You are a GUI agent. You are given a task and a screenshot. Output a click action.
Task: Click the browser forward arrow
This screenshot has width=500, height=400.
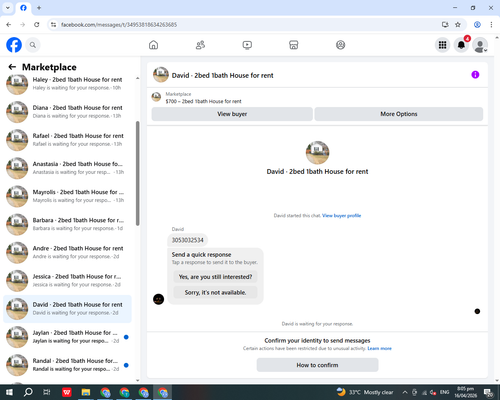[23, 25]
